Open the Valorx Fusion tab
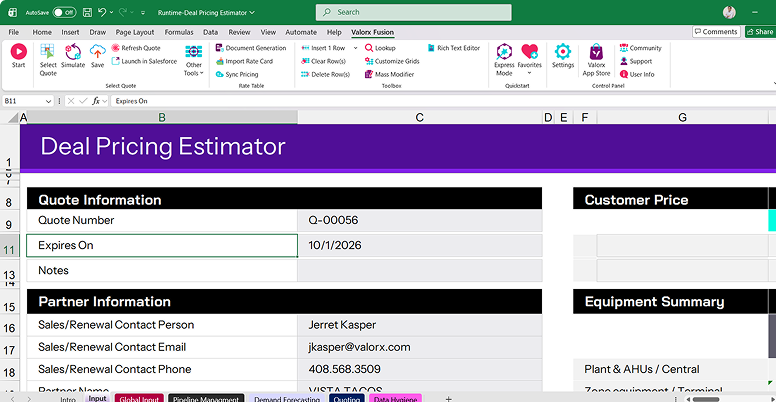Screen dimensions: 776x402 [373, 32]
